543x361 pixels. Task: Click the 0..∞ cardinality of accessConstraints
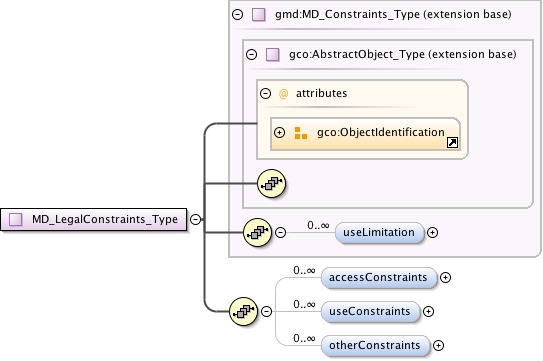pos(304,270)
